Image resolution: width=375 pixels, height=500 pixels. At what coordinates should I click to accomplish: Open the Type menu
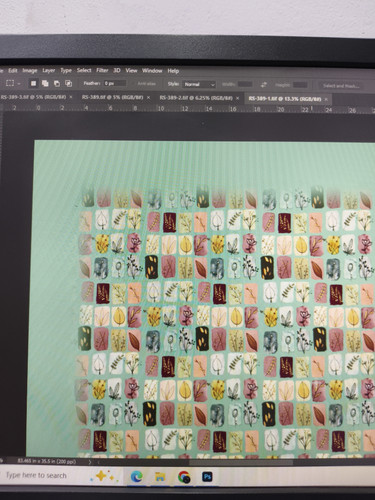66,71
